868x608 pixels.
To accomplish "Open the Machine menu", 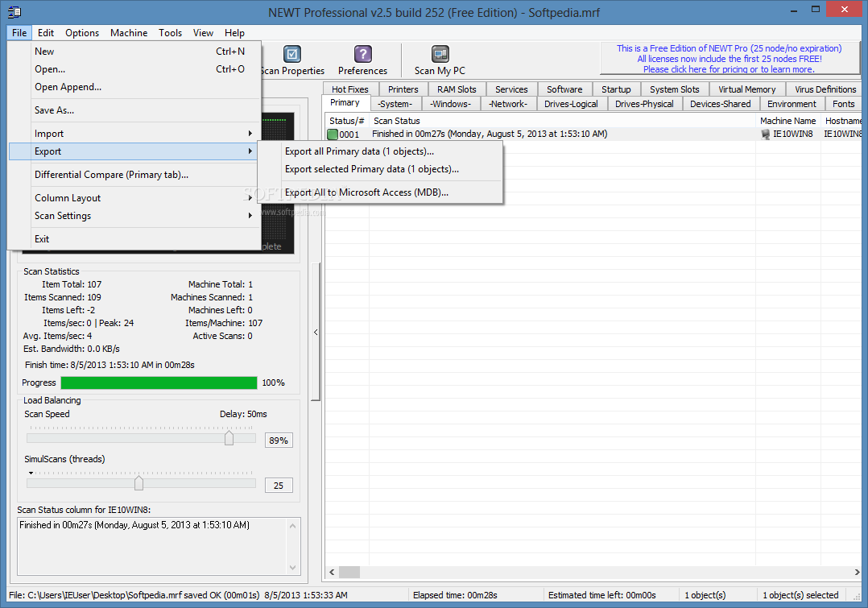I will pos(129,33).
